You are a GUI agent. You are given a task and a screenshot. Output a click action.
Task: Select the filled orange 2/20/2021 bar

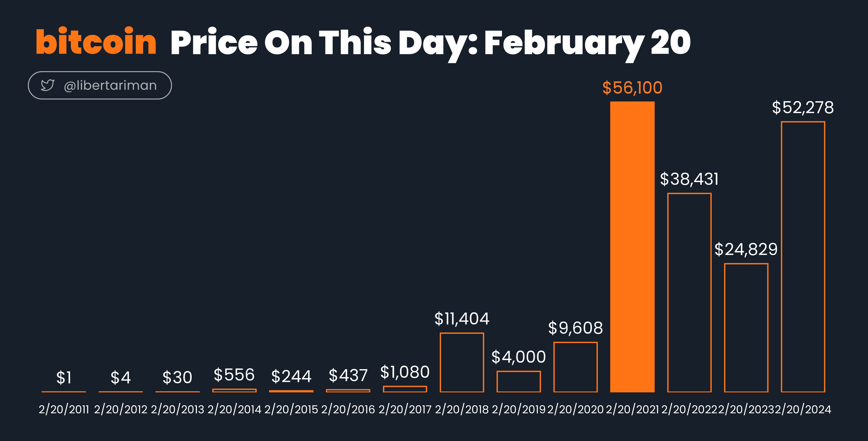pyautogui.click(x=633, y=247)
